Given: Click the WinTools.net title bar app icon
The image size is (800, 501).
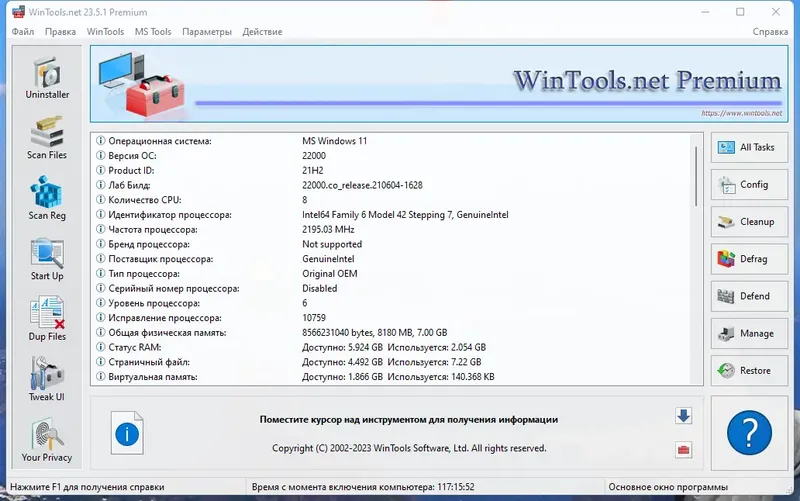Looking at the screenshot, I should coord(18,12).
